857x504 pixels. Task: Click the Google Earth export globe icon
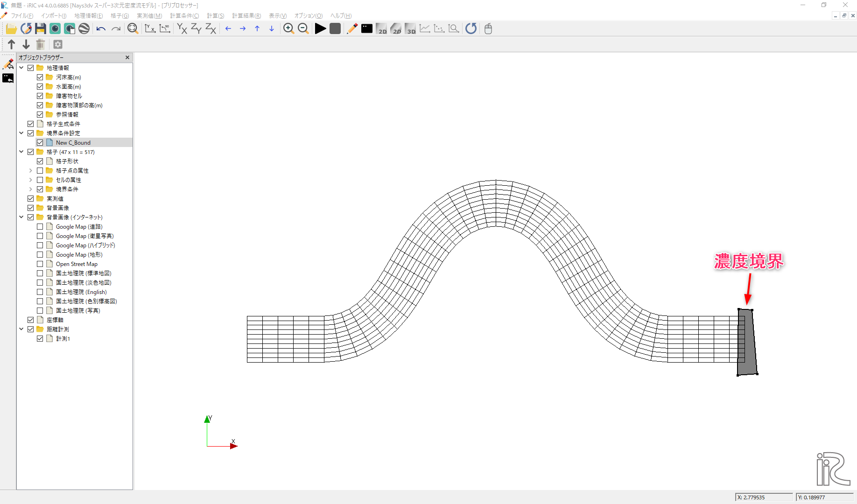tap(84, 29)
